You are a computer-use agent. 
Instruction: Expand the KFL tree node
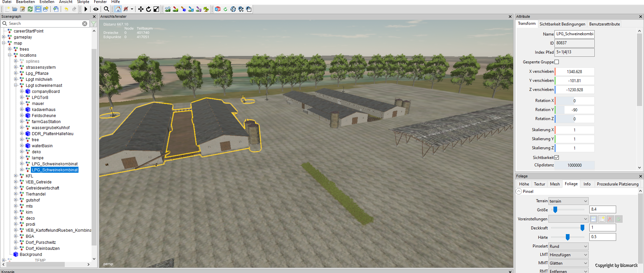click(16, 176)
